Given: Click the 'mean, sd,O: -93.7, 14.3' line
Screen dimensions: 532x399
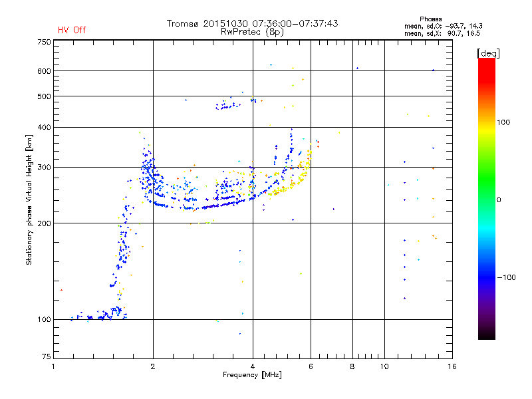Looking at the screenshot, I should click(x=443, y=26).
